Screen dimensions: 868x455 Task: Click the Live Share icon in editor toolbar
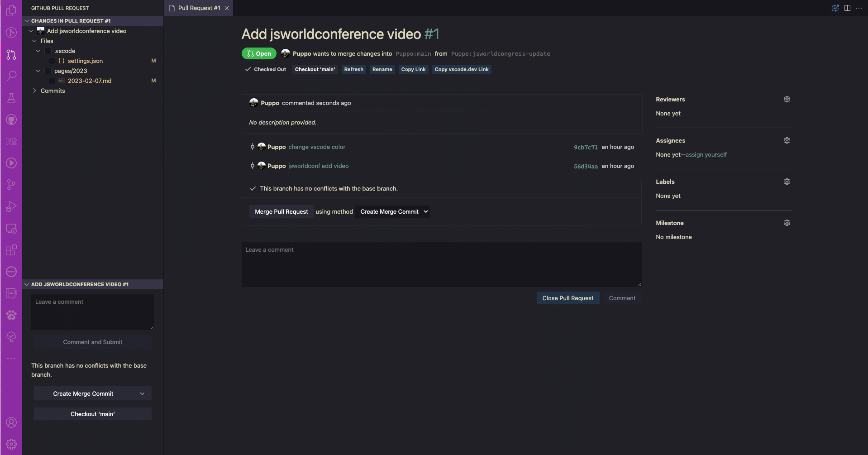click(x=835, y=8)
